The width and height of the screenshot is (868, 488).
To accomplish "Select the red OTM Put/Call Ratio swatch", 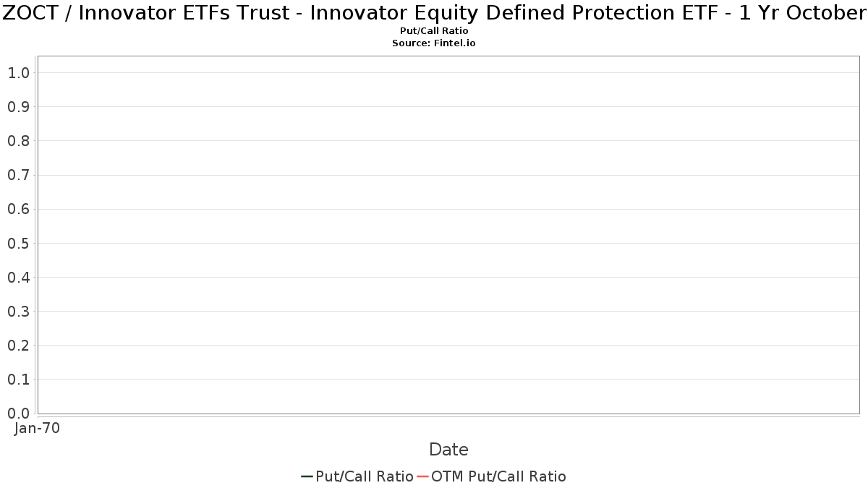I will (x=423, y=476).
